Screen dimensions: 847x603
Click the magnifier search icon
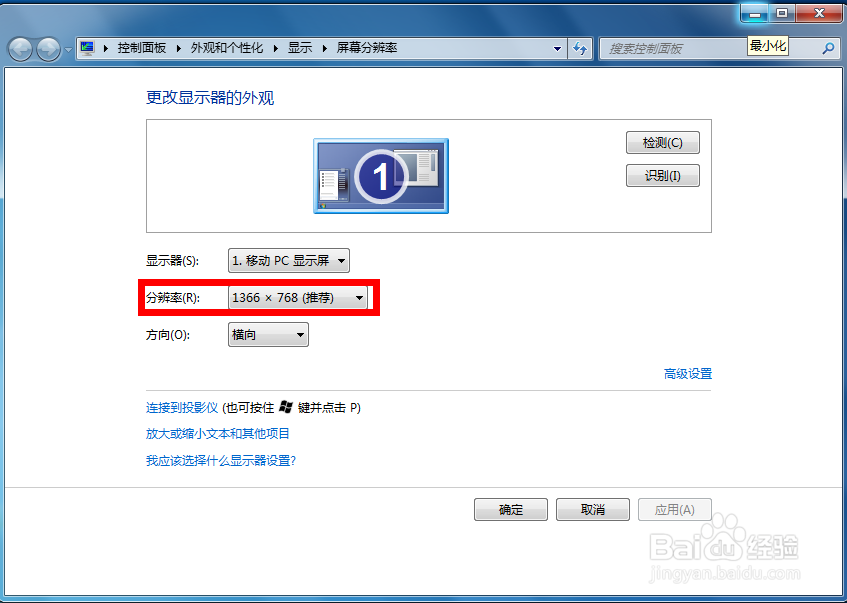pyautogui.click(x=828, y=49)
